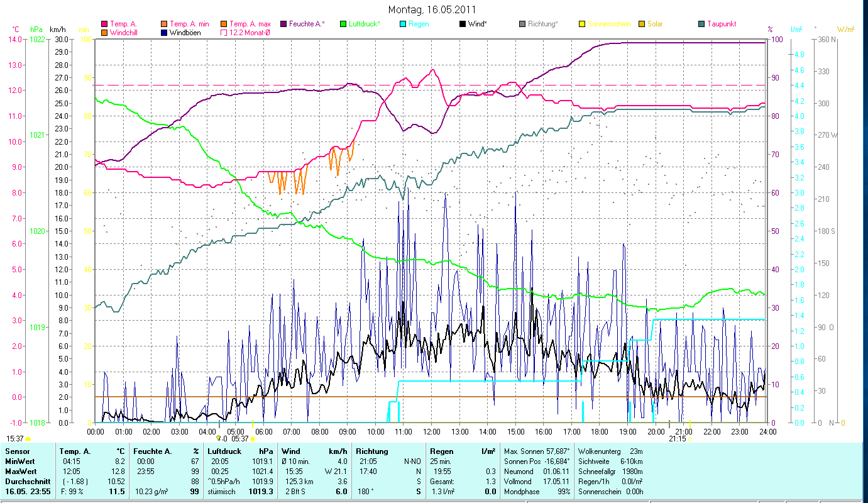Viewport: 868px width, 503px height.
Task: Click the 'Taupunkt' legend label
Action: pyautogui.click(x=722, y=24)
